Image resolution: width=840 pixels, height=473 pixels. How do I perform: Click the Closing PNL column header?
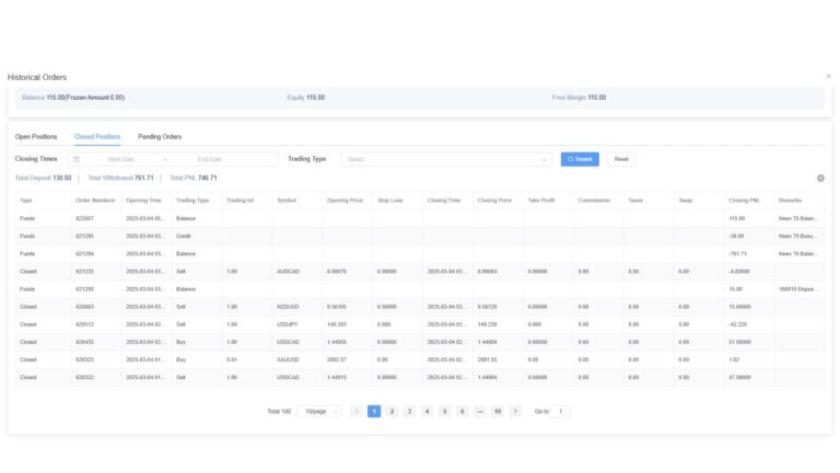tap(744, 200)
